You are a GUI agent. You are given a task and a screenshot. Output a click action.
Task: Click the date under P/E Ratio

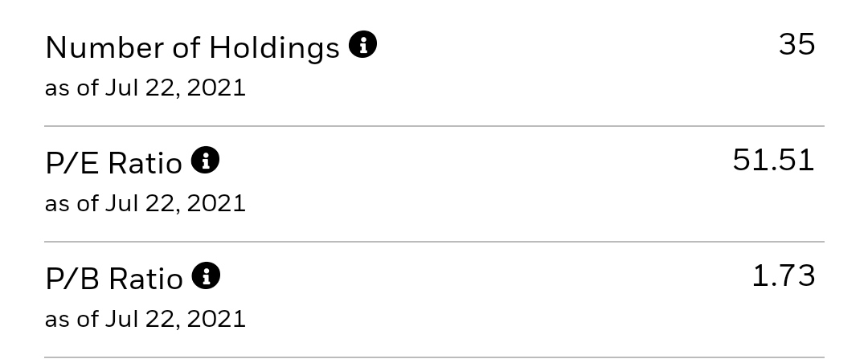[145, 203]
